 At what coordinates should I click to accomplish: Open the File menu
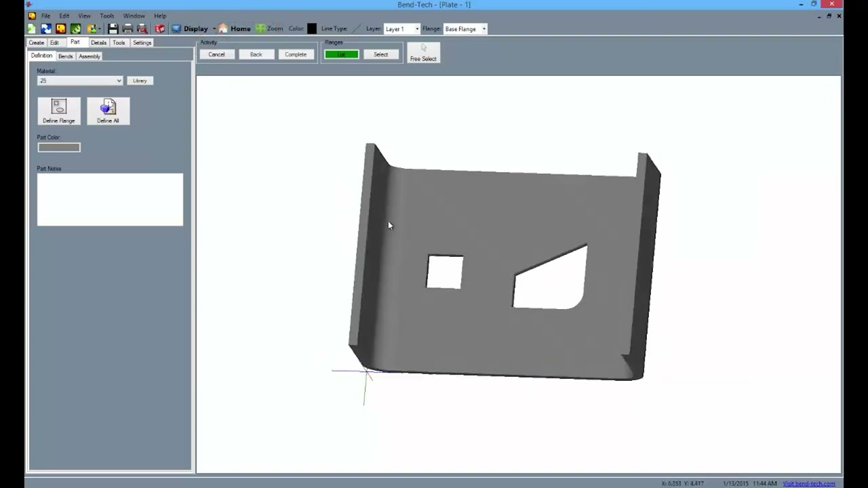click(x=45, y=16)
